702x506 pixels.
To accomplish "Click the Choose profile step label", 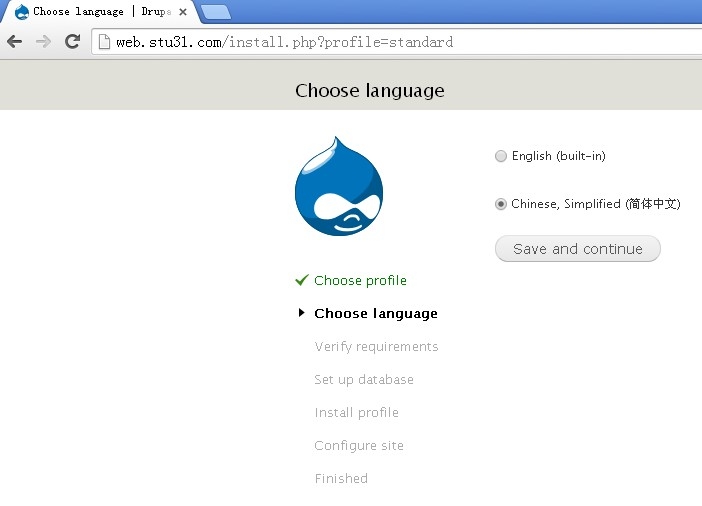I will [x=360, y=280].
